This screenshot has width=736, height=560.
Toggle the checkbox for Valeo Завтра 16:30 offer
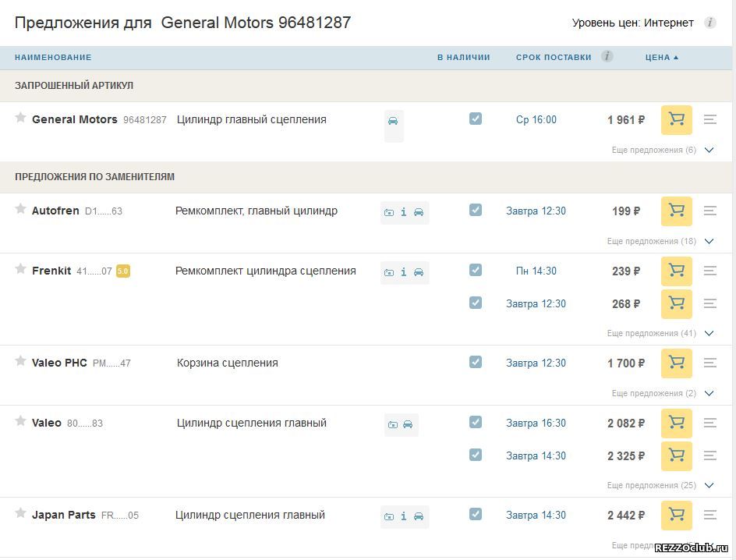[476, 422]
